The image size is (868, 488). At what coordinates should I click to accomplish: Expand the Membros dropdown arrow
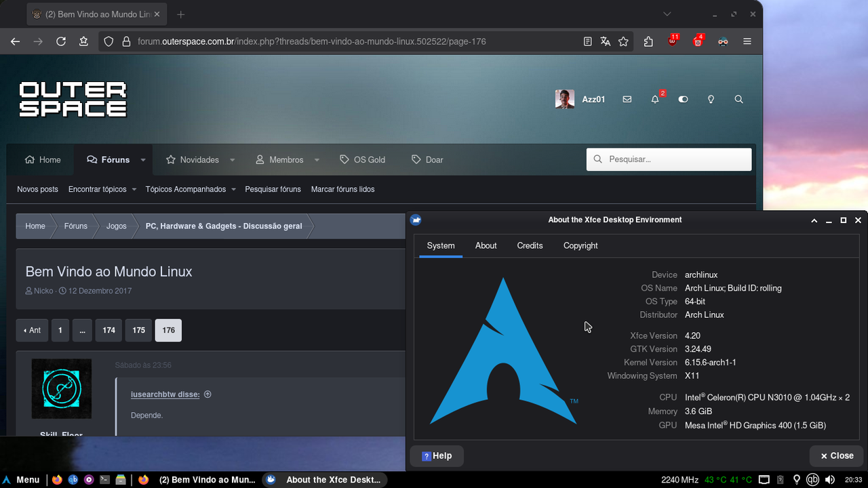click(317, 160)
